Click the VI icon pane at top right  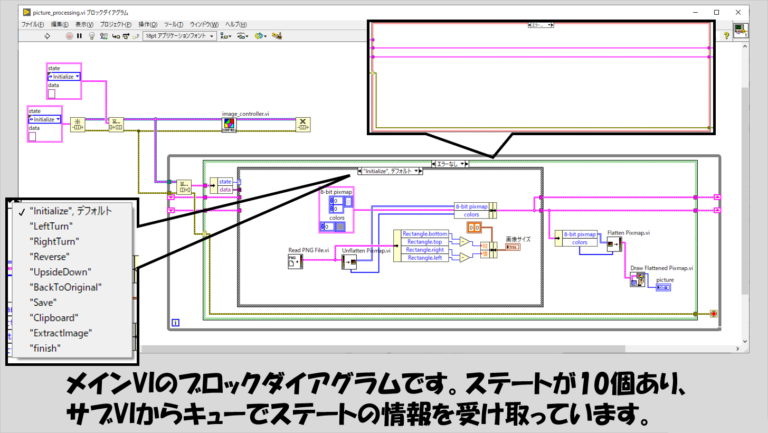(x=740, y=30)
